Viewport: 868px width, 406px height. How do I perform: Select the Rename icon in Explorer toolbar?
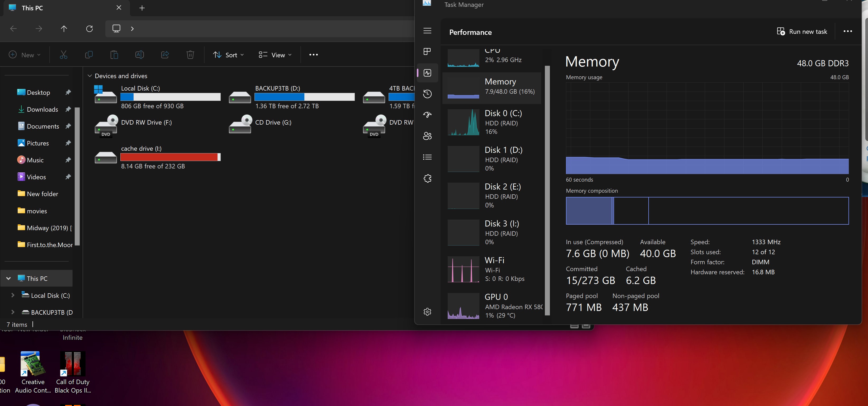(139, 55)
